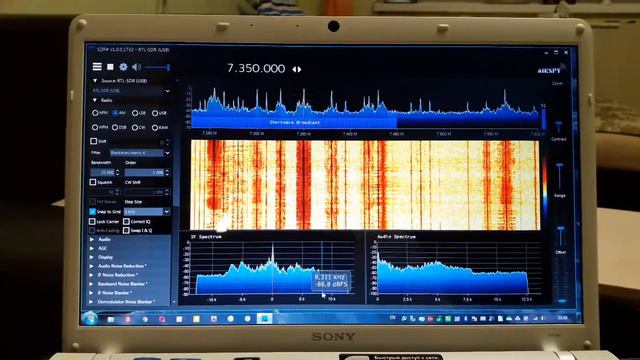
Task: Click the active SDR# taskbar button
Action: coord(264,318)
